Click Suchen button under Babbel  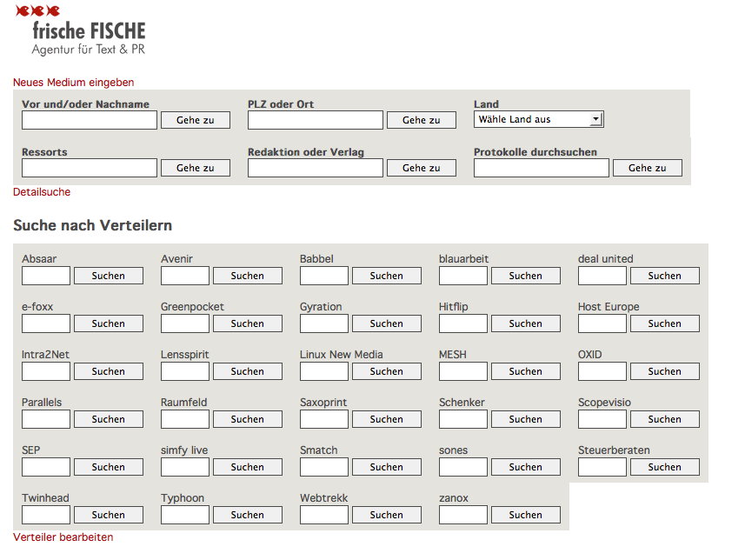click(x=386, y=276)
